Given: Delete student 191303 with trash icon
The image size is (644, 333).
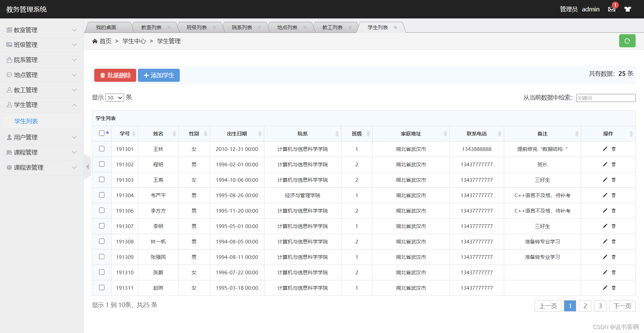Looking at the screenshot, I should pyautogui.click(x=613, y=180).
